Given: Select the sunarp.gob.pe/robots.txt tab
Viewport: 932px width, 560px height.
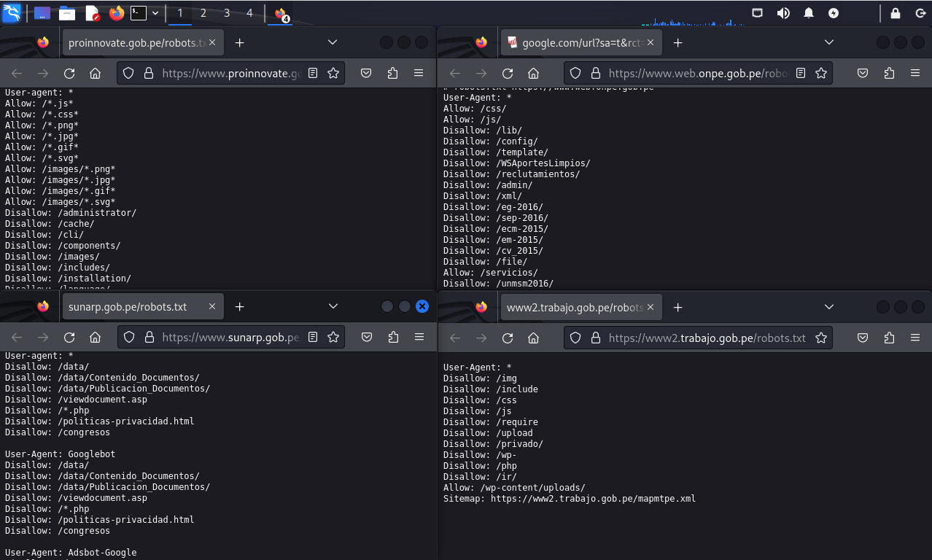Looking at the screenshot, I should (128, 307).
